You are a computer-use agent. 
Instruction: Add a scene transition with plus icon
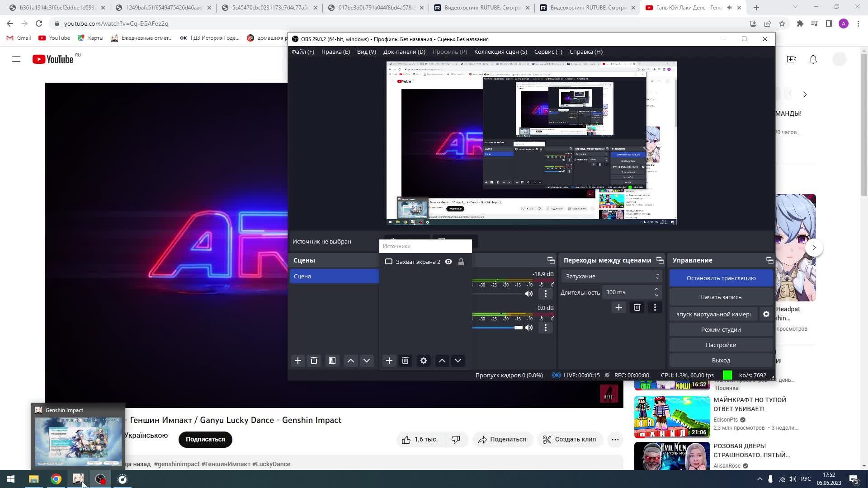pyautogui.click(x=618, y=308)
